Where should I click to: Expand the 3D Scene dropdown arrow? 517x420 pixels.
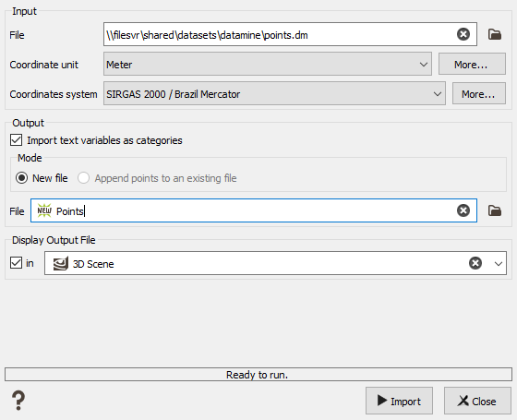coord(499,263)
